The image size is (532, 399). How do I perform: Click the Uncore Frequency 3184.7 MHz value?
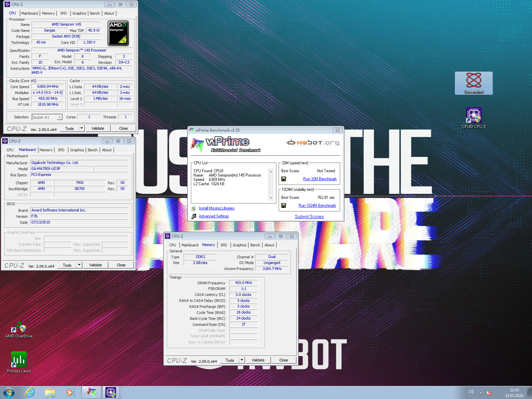coord(272,269)
